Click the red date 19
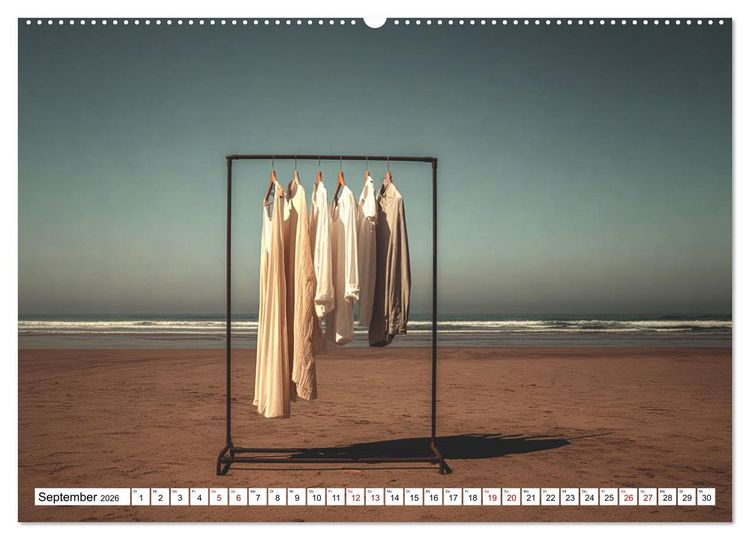This screenshot has width=750, height=540. (x=492, y=497)
